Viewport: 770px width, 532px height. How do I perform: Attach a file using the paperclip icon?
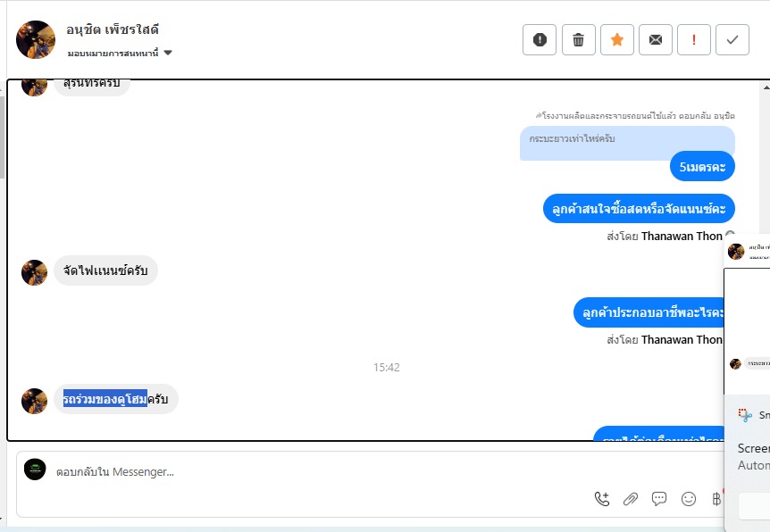click(630, 499)
